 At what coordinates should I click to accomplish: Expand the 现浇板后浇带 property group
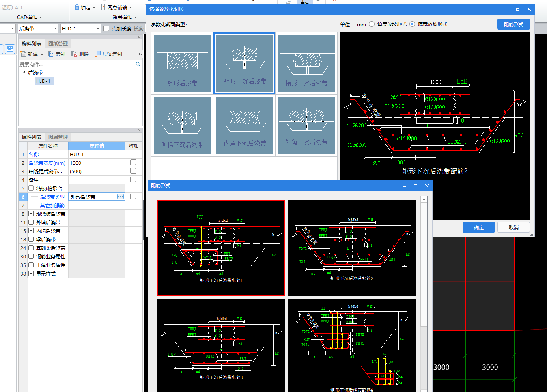31,214
